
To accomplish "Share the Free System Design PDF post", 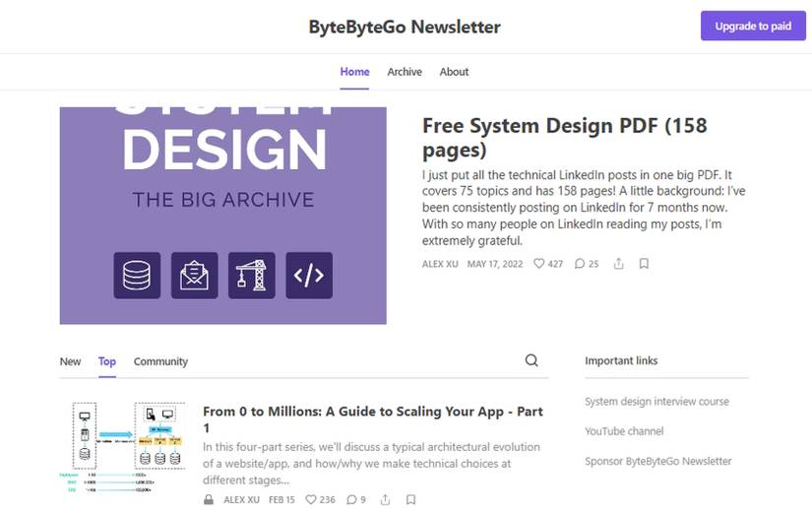I will click(x=618, y=264).
